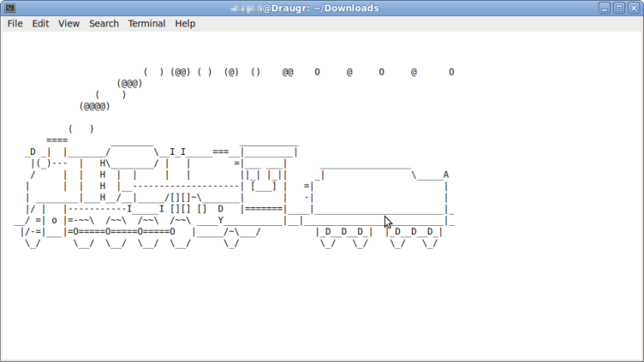Open the Search menu
The image size is (644, 362).
click(104, 24)
